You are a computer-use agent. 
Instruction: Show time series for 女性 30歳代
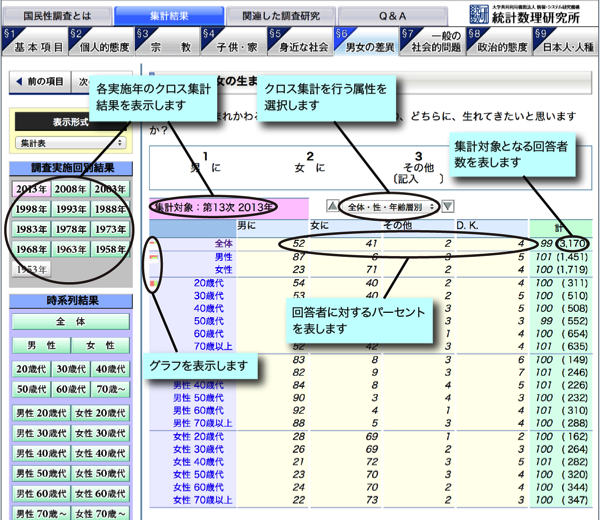pos(101,434)
